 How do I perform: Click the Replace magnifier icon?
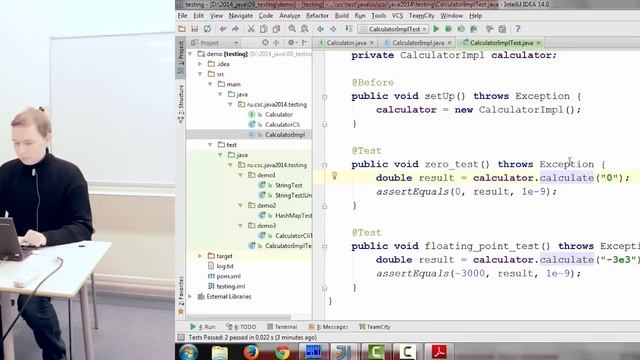click(x=304, y=29)
